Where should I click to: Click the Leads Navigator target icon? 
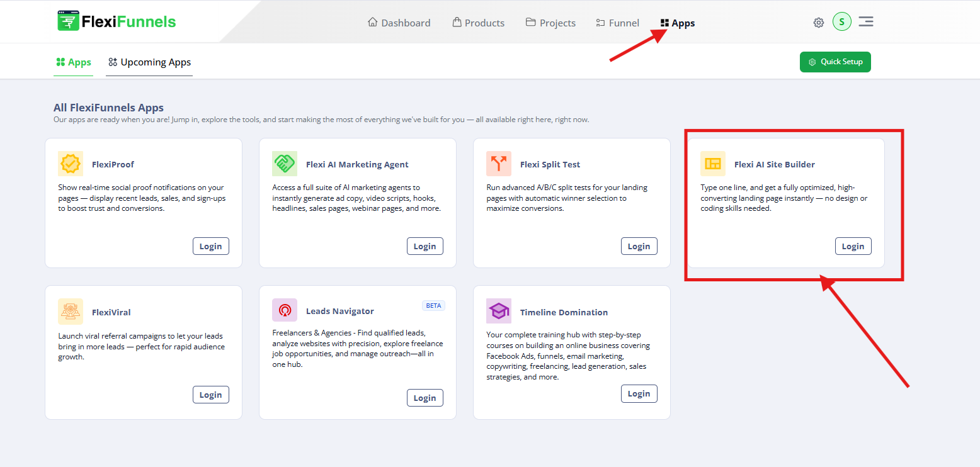click(x=285, y=310)
